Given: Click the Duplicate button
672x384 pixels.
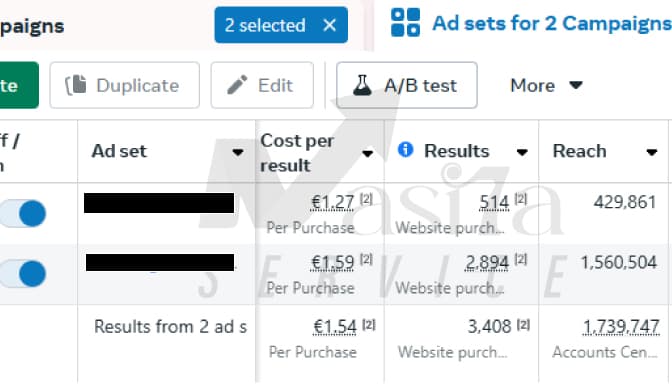Looking at the screenshot, I should (125, 85).
